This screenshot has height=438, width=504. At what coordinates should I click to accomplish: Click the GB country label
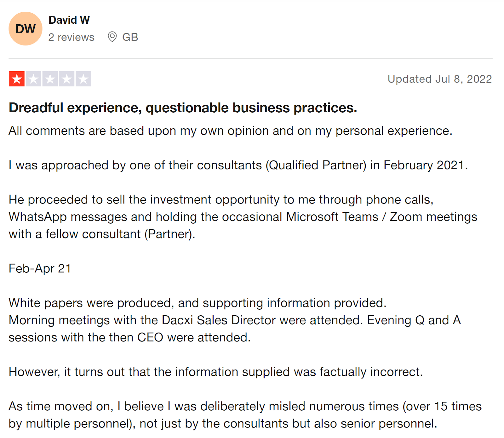point(130,37)
